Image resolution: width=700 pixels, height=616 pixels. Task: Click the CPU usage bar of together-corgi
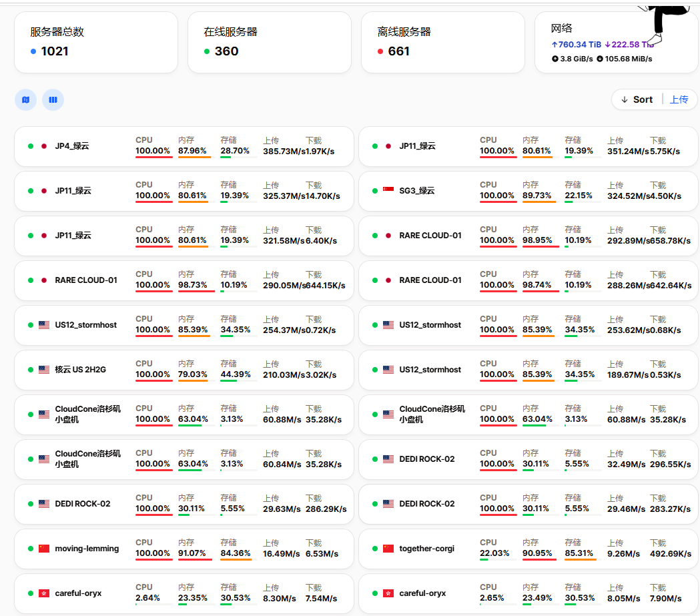[498, 560]
